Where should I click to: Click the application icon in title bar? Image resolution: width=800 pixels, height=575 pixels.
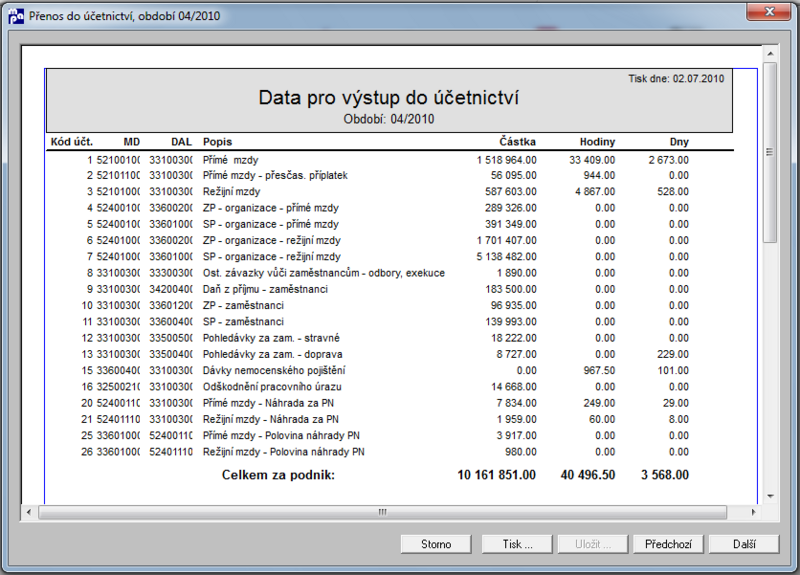tap(16, 16)
